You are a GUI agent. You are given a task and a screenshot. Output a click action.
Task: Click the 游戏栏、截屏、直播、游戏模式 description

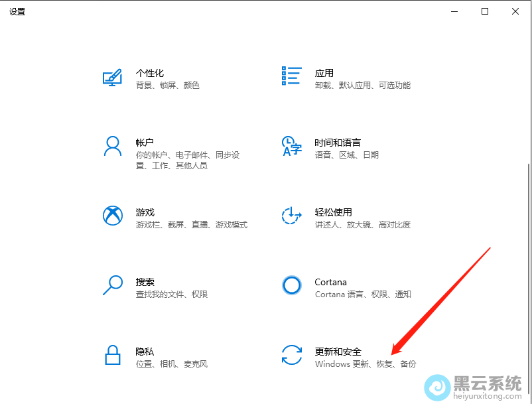pyautogui.click(x=191, y=225)
